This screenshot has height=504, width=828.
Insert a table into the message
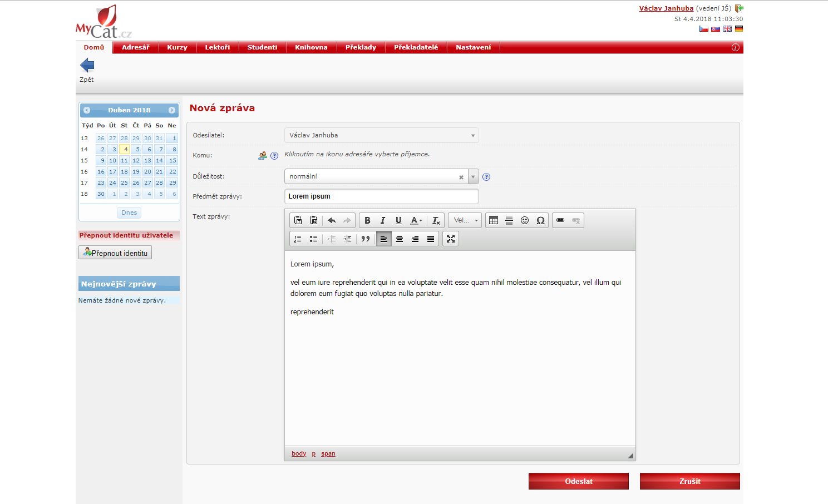494,220
